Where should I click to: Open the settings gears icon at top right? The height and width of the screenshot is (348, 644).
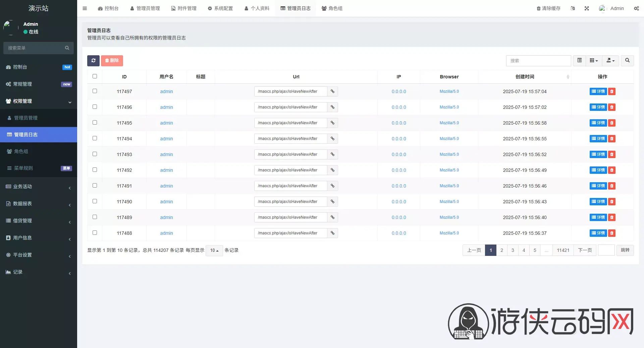(636, 8)
